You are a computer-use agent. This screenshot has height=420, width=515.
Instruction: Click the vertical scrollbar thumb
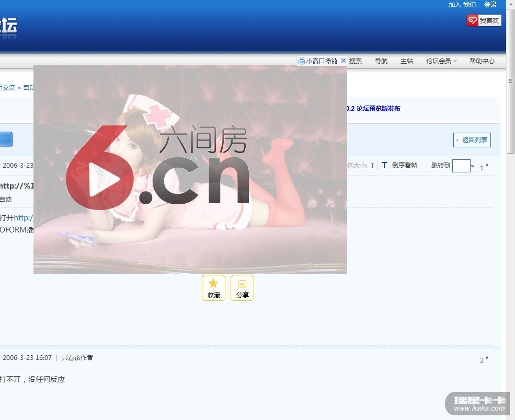(x=510, y=81)
